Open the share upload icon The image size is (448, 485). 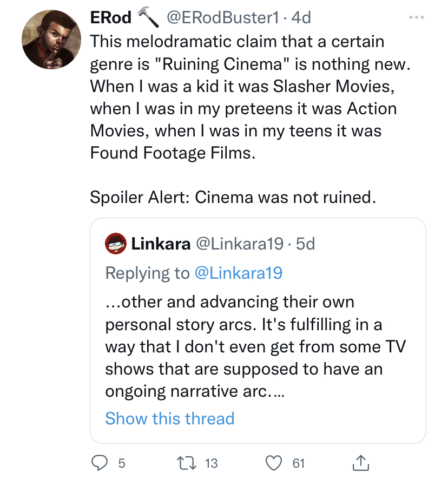point(360,463)
